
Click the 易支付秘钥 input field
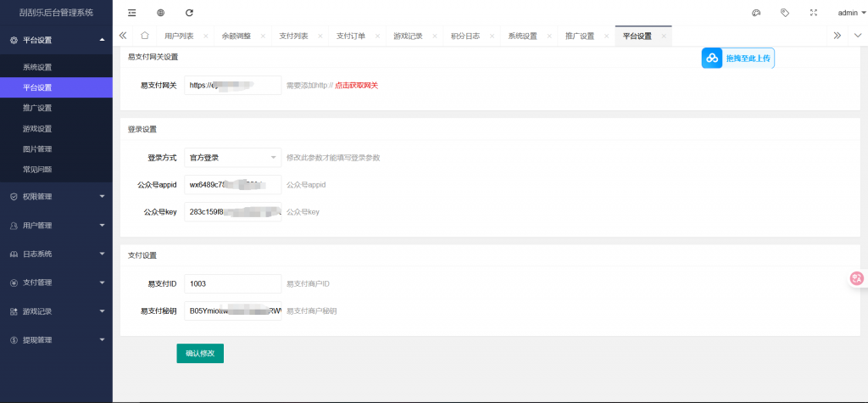pyautogui.click(x=232, y=311)
